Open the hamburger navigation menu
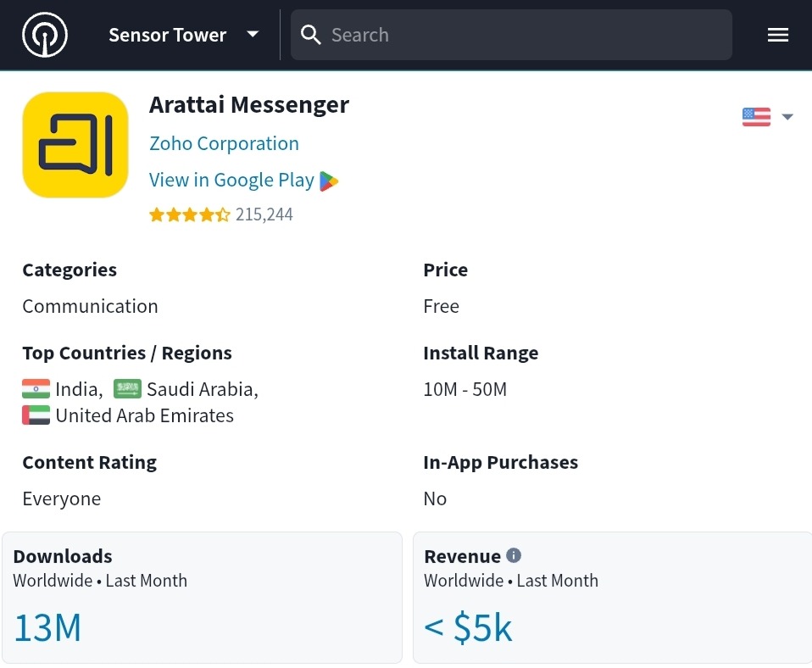 (x=777, y=35)
